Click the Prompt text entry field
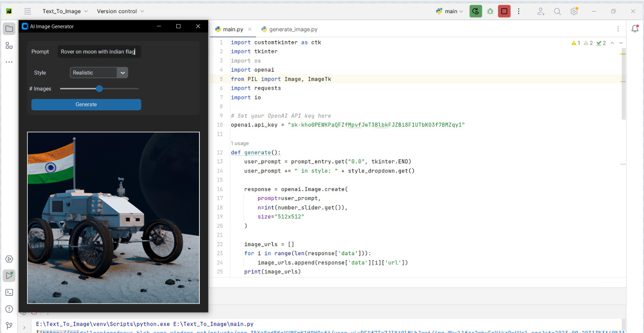 (99, 52)
